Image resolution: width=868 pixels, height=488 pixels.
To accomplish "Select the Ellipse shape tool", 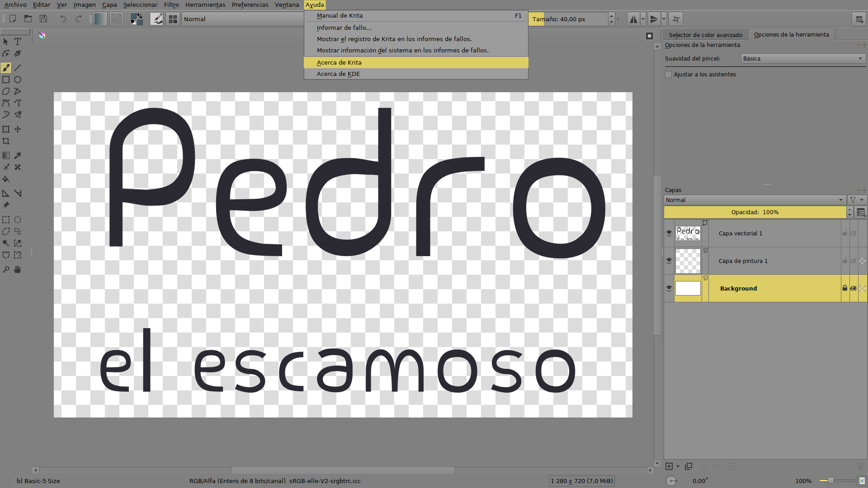I will (x=18, y=80).
